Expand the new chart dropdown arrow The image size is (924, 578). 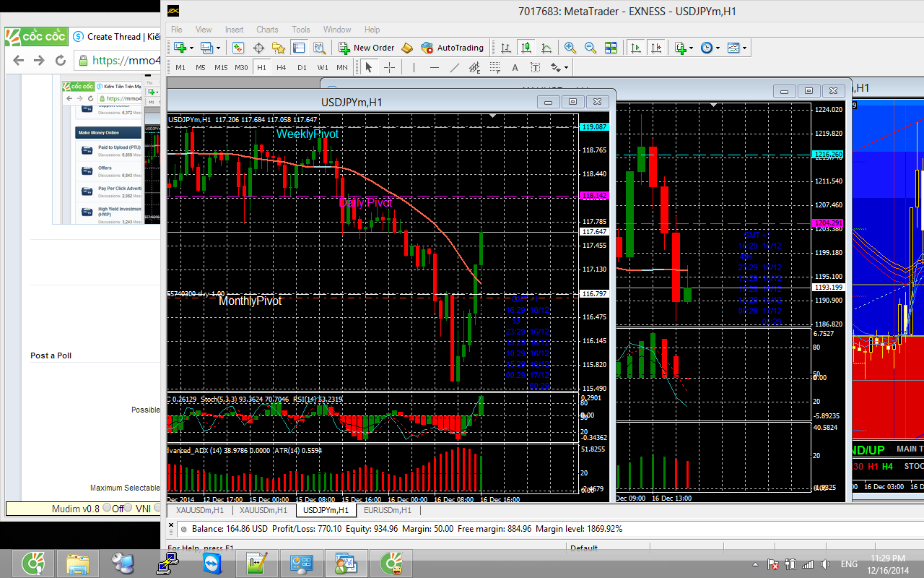coord(190,48)
